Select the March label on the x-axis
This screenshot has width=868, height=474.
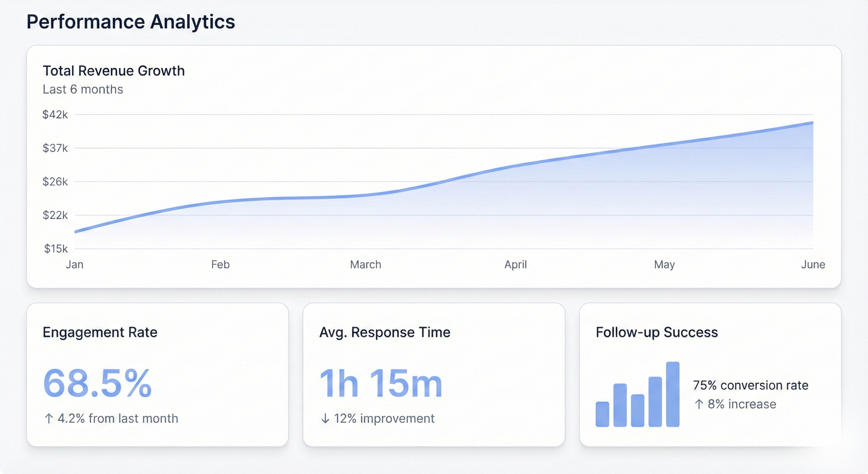tap(365, 264)
